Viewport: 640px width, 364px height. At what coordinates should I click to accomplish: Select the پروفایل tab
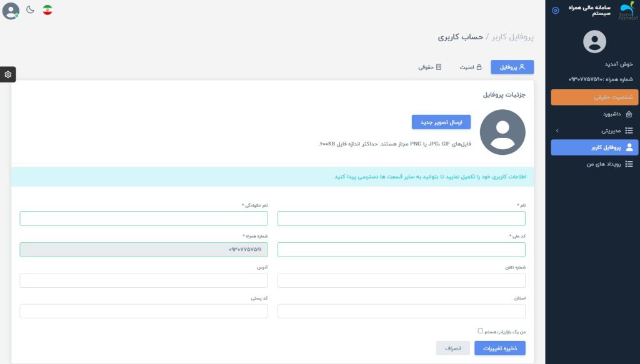point(512,67)
